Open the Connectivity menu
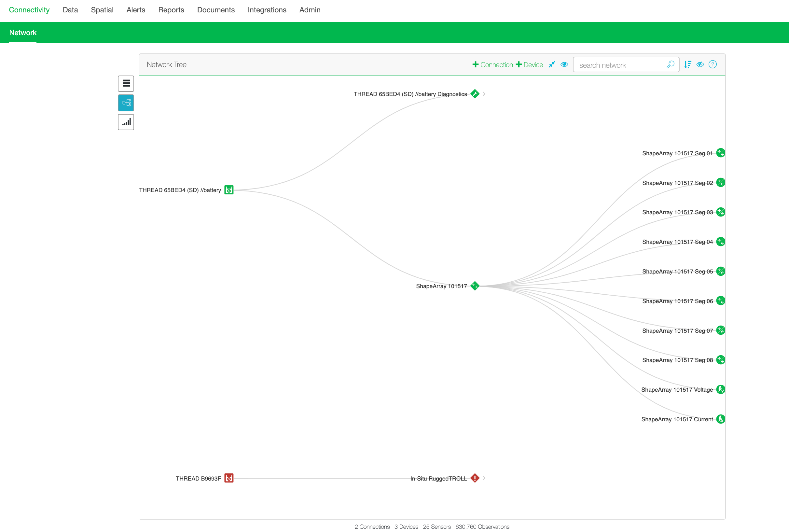789x532 pixels. (x=29, y=10)
